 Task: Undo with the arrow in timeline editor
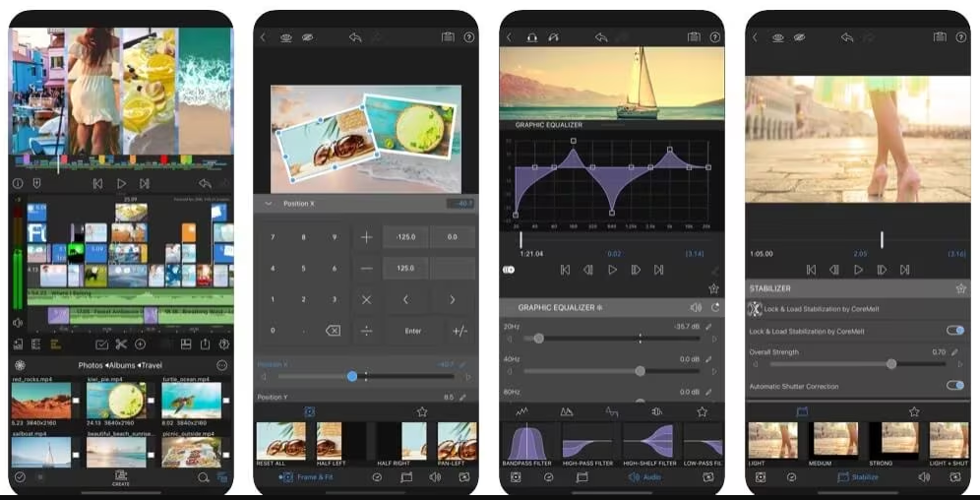(205, 184)
